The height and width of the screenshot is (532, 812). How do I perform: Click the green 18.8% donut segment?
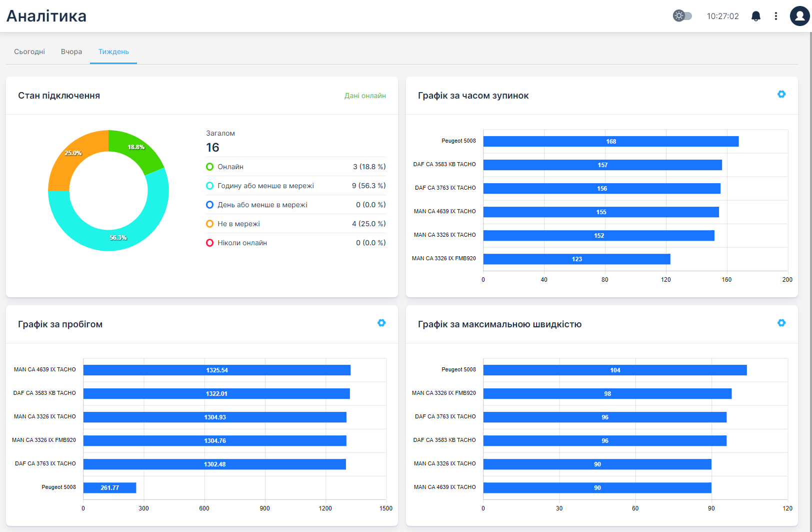pyautogui.click(x=136, y=150)
